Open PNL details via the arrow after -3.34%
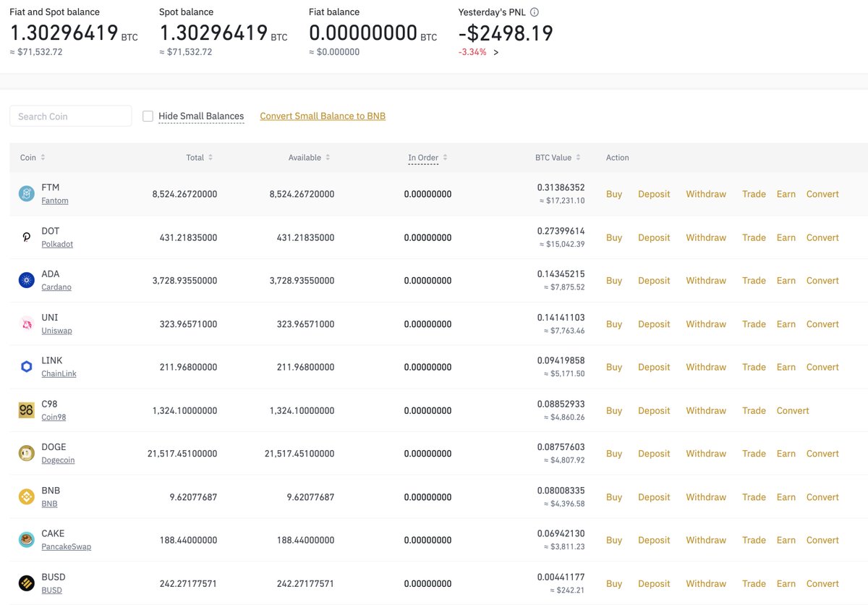Viewport: 868px width, 605px height. point(496,52)
